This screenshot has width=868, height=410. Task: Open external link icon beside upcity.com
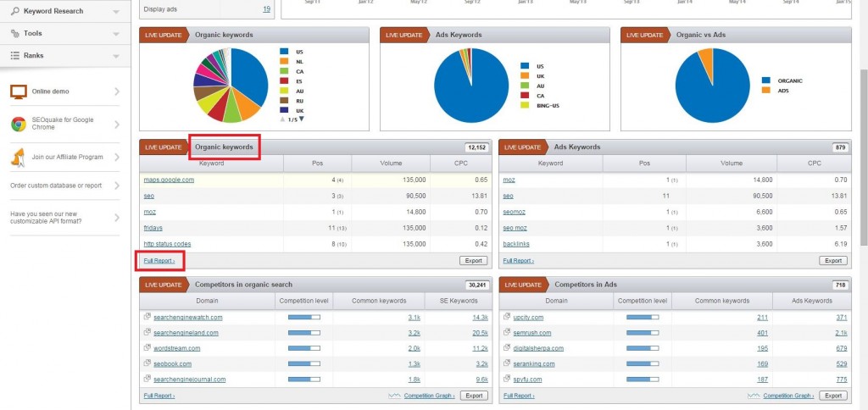pos(507,317)
